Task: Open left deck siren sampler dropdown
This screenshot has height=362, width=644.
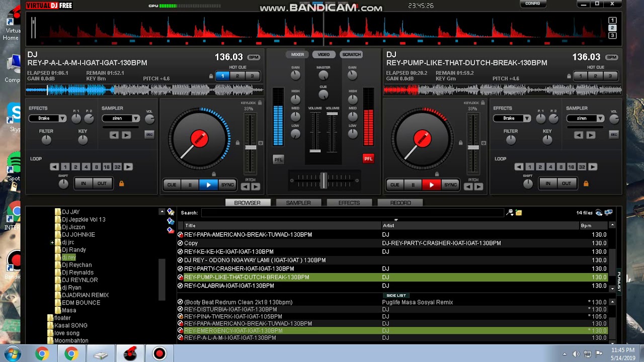Action: point(135,119)
